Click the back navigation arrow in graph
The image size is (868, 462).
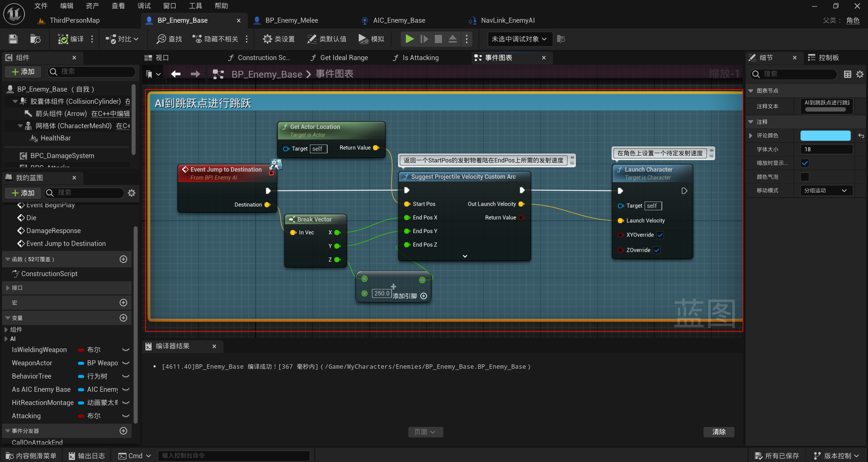(176, 74)
